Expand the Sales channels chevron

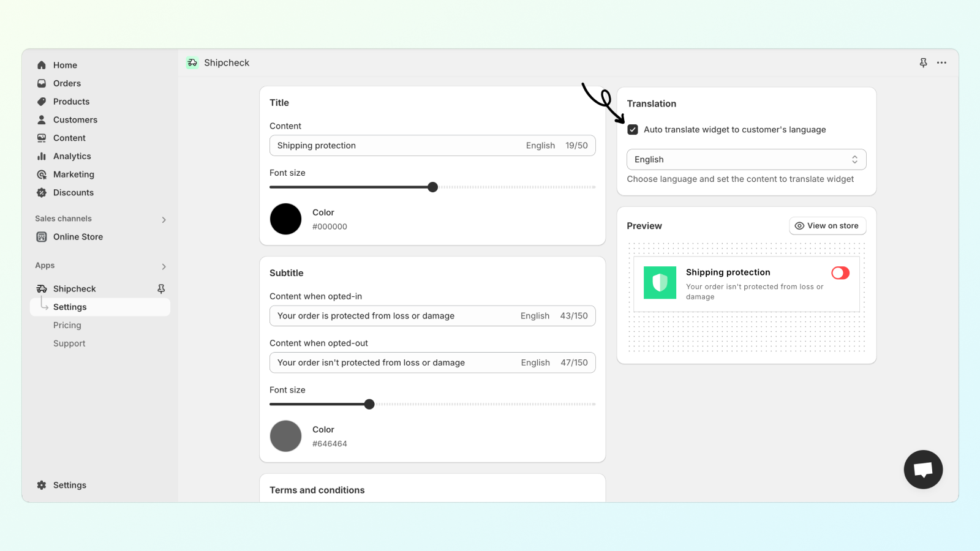pos(164,220)
